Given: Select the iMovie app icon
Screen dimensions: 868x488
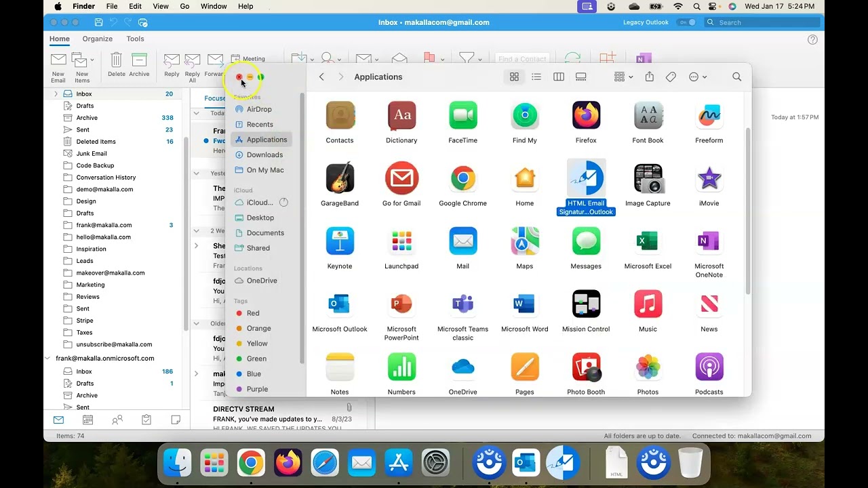Looking at the screenshot, I should (709, 178).
